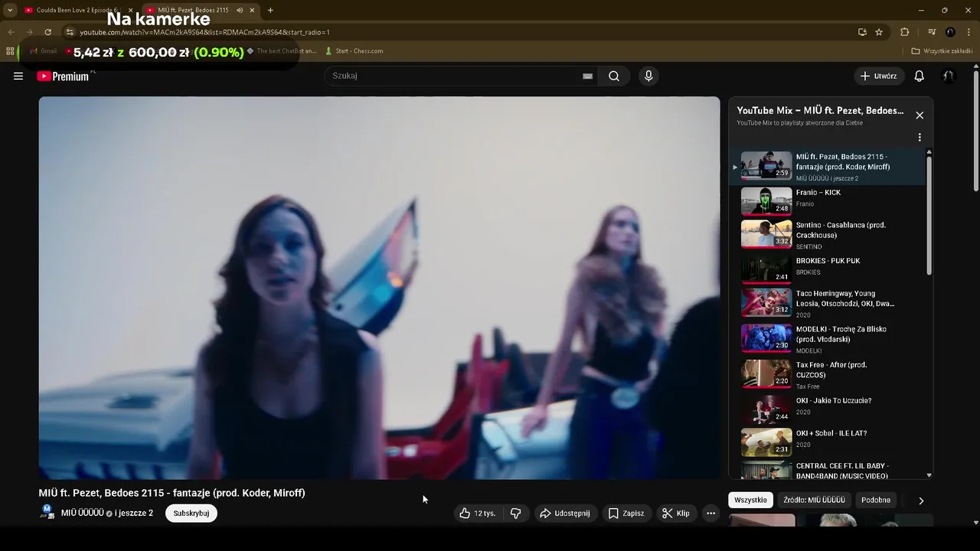
Task: Open Taco Hemingway, Young Leosia playlist entry
Action: (x=828, y=302)
